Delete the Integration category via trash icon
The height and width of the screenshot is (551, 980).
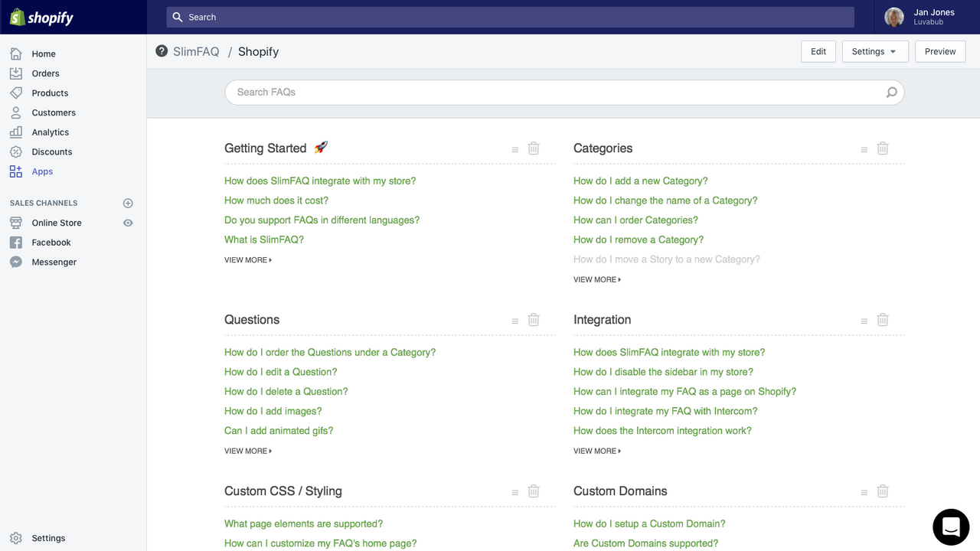pyautogui.click(x=883, y=320)
